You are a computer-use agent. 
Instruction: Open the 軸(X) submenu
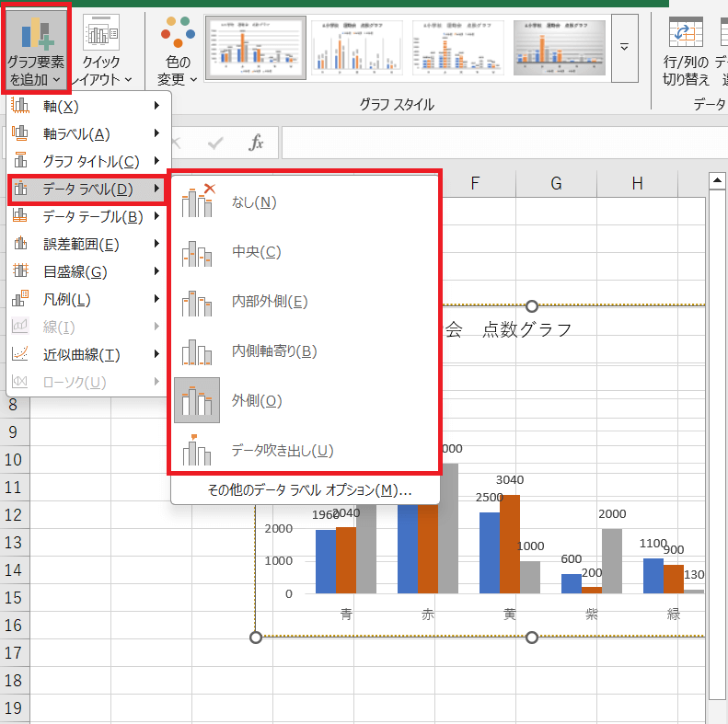(x=88, y=107)
